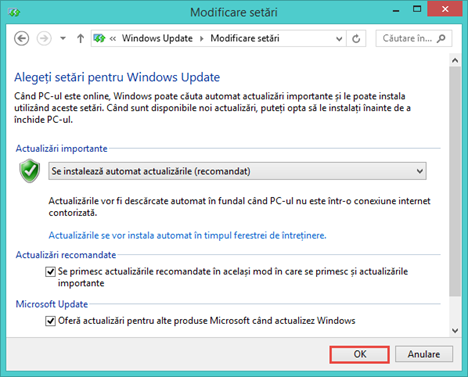The height and width of the screenshot is (377, 468).
Task: Click the Alegeți setări pentru Windows Update heading
Action: 117,77
